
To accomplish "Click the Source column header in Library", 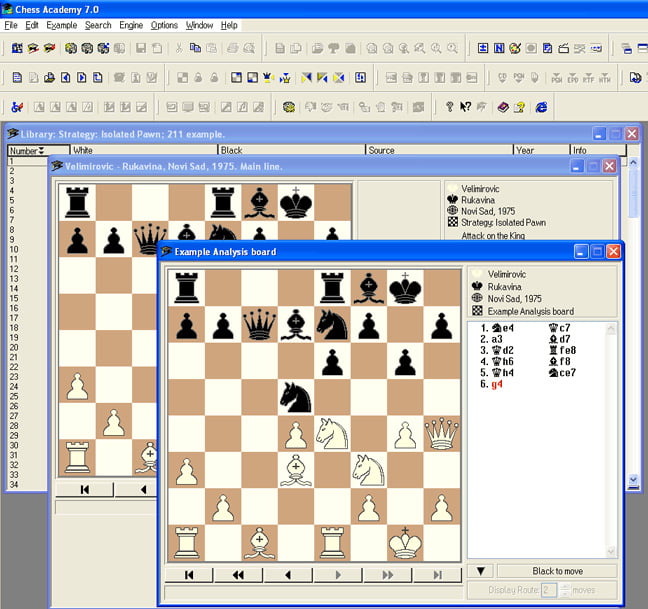I will tap(439, 150).
